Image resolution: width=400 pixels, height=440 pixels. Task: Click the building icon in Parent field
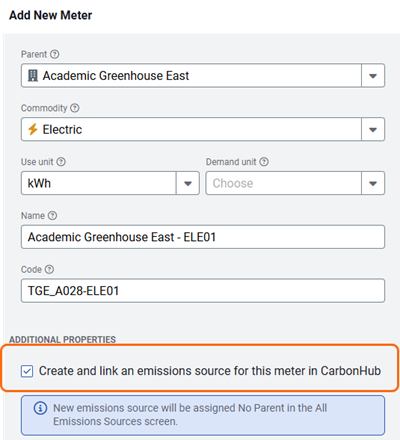pos(33,76)
